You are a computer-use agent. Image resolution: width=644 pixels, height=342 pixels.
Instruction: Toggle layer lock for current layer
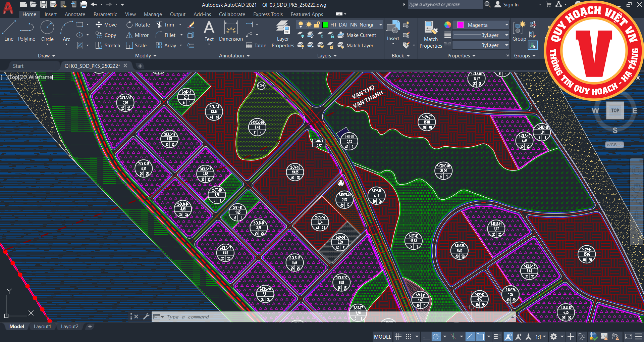tap(317, 25)
